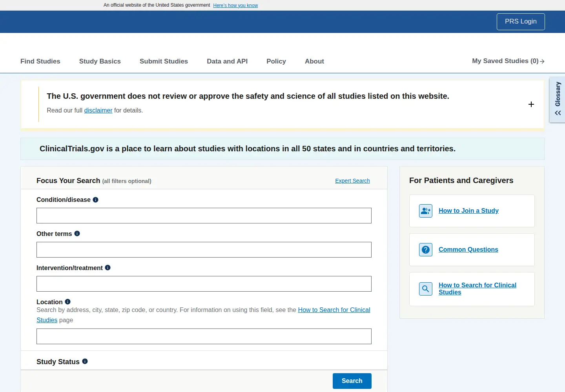Focus the Other terms input field
The image size is (565, 392).
click(204, 250)
